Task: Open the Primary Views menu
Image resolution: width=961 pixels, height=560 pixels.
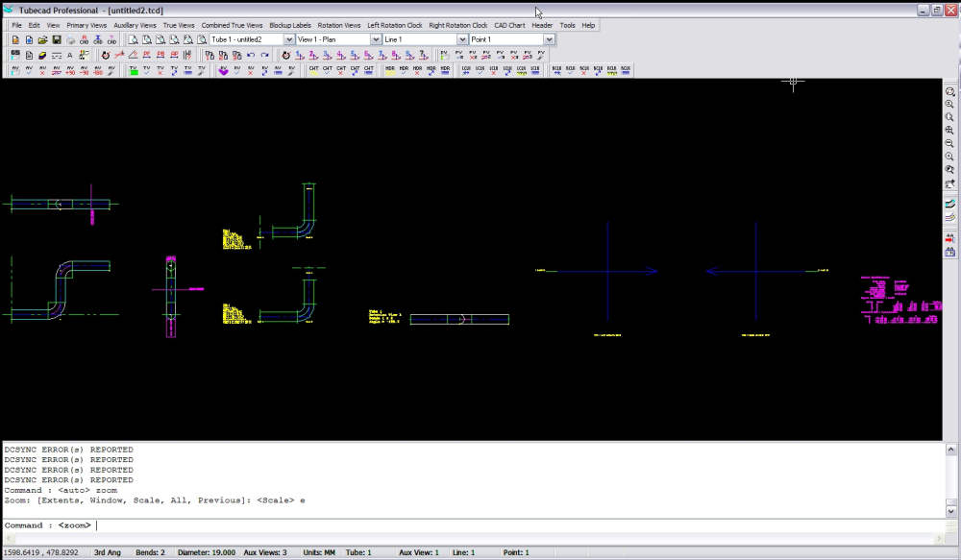Action: 86,25
